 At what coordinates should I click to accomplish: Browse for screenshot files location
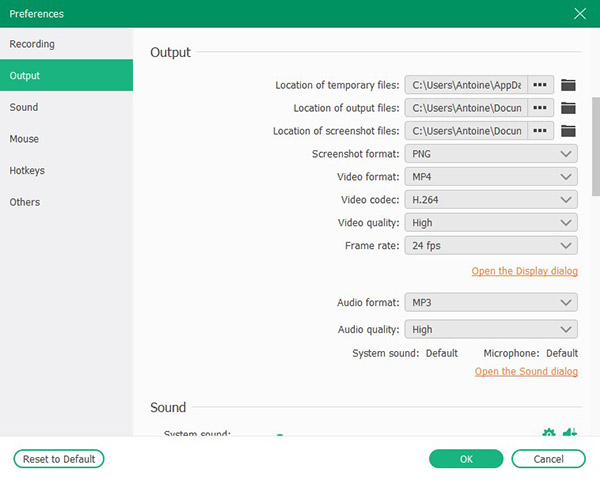[x=540, y=131]
